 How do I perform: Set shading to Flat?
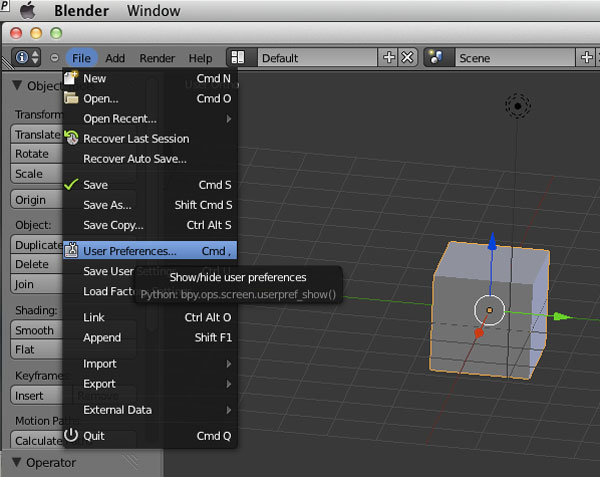(37, 350)
